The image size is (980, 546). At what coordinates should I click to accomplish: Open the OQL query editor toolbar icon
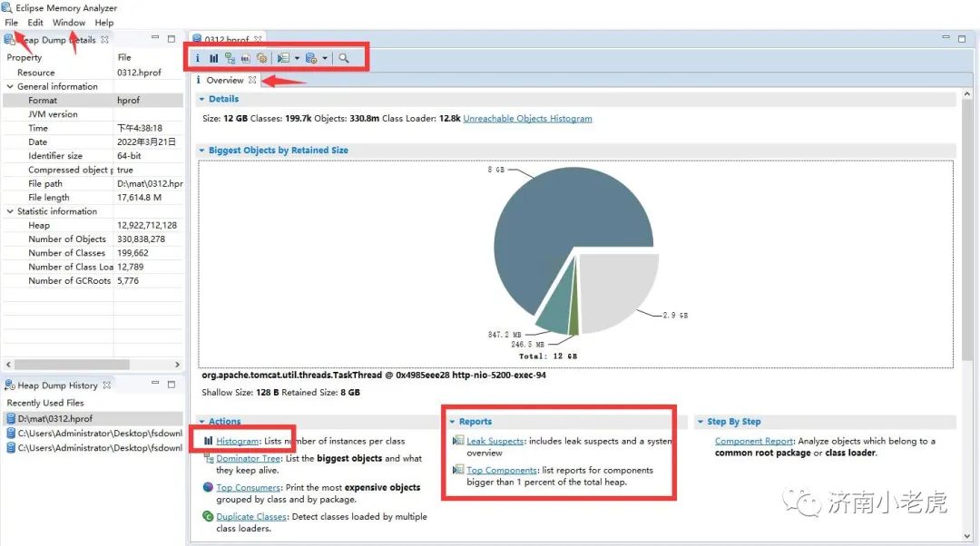[x=246, y=58]
